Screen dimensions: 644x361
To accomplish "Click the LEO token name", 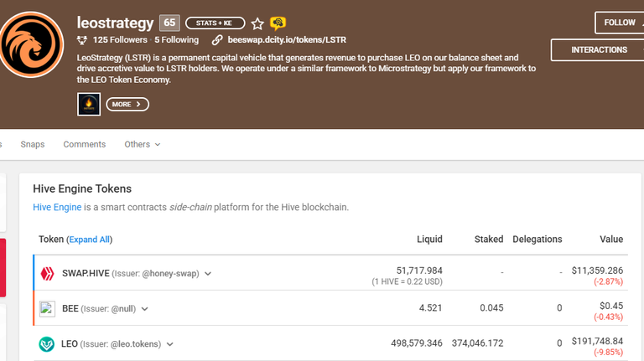I will pyautogui.click(x=70, y=344).
